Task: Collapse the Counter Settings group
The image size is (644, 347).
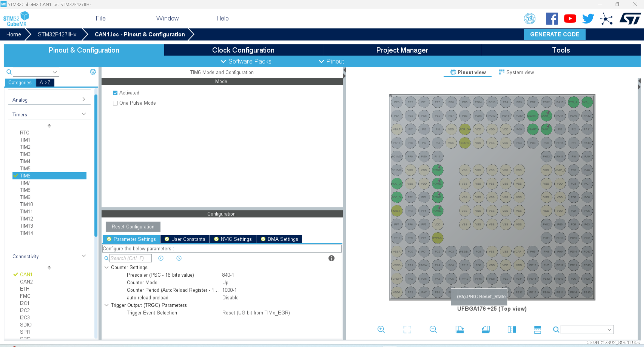Action: coord(107,267)
